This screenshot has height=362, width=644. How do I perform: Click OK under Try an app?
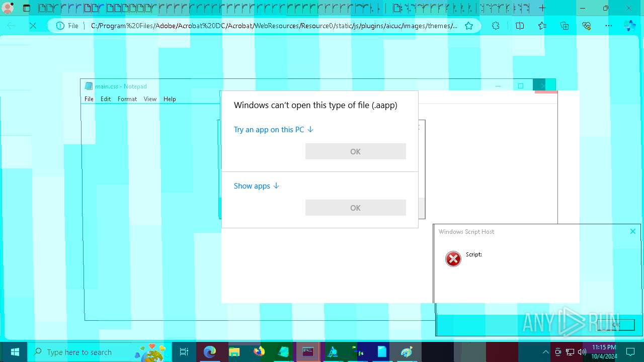(x=355, y=151)
